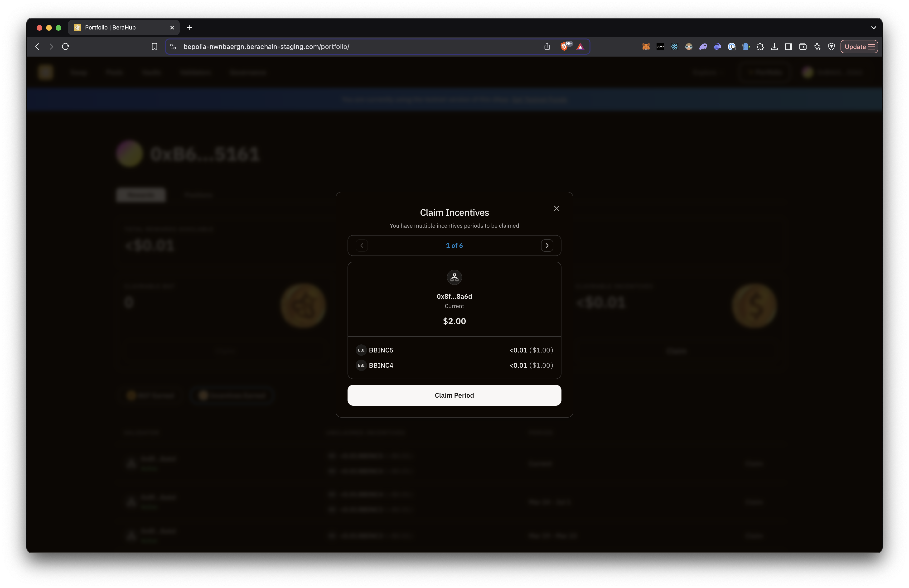The height and width of the screenshot is (588, 909).
Task: Open a new browser tab
Action: coord(189,28)
